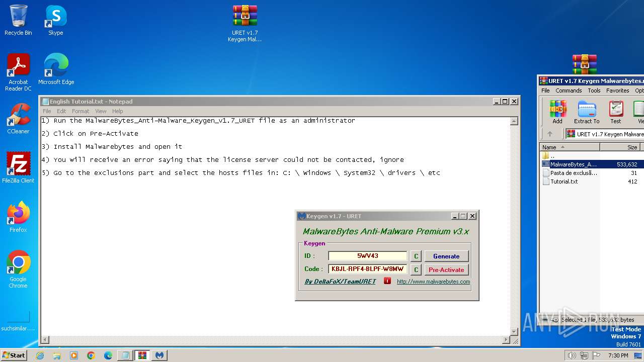Open Internet Explorer from taskbar
Image resolution: width=644 pixels, height=362 pixels.
(x=40, y=355)
